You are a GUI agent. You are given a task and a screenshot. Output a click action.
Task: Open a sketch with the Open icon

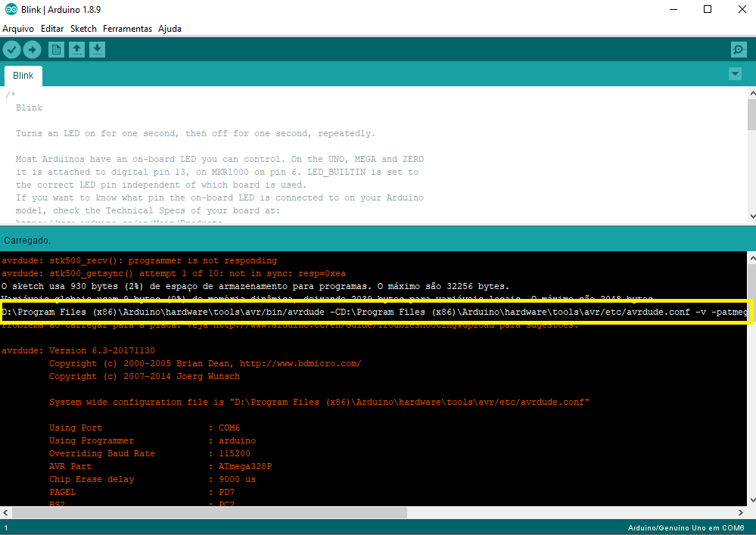pos(76,50)
